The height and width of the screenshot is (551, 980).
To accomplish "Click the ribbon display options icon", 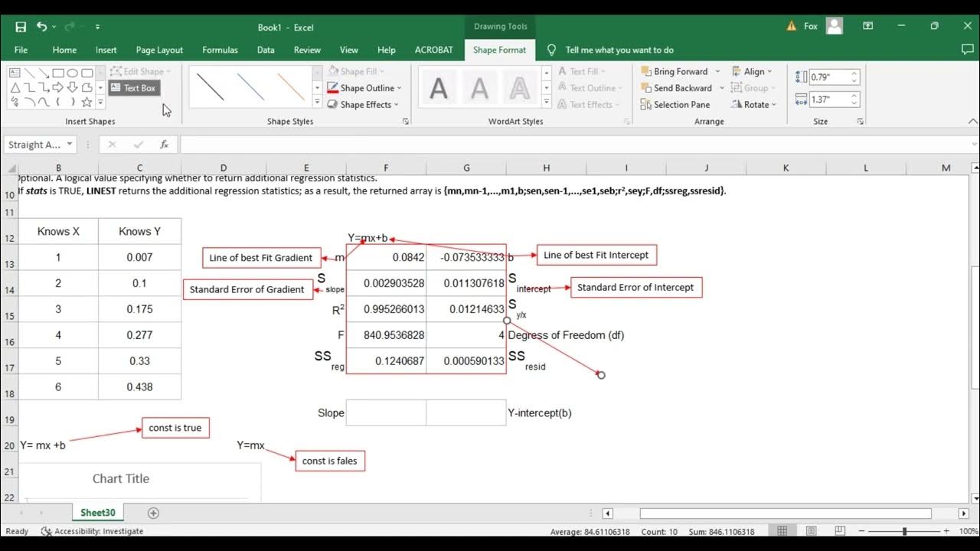I will pos(868,26).
